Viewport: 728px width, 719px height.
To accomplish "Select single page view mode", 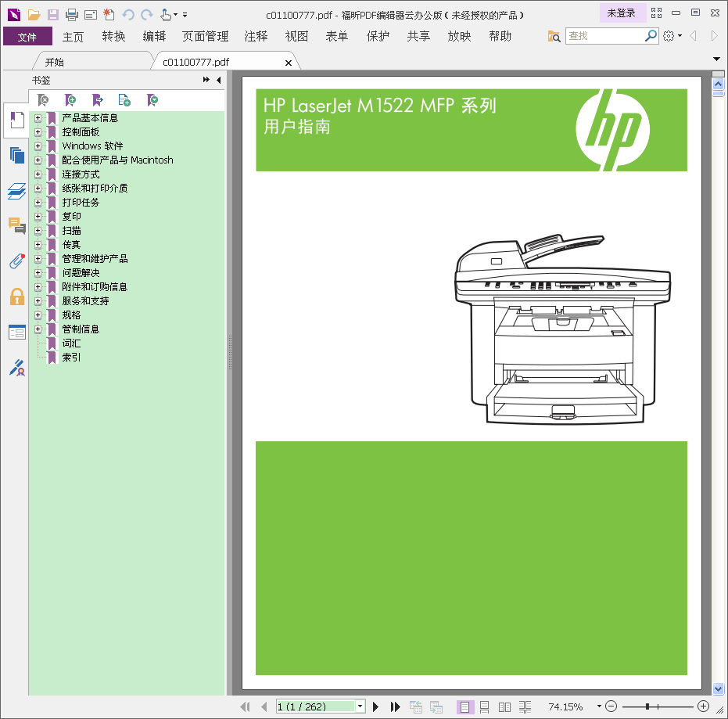I will point(464,707).
